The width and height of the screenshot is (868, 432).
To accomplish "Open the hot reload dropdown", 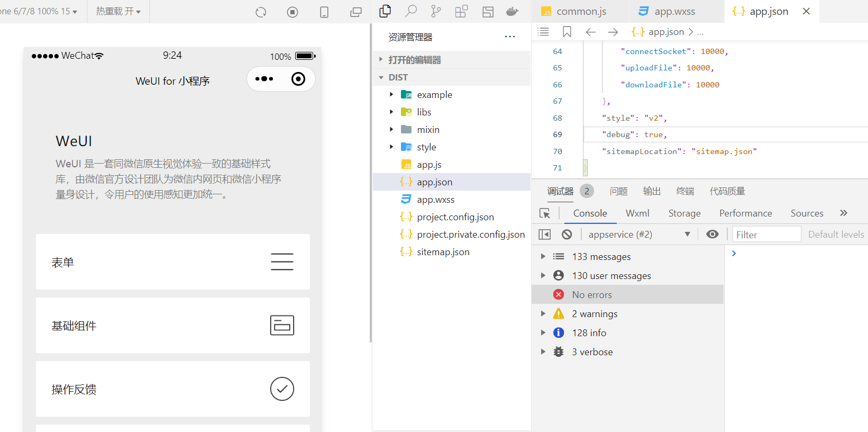I will (x=118, y=11).
